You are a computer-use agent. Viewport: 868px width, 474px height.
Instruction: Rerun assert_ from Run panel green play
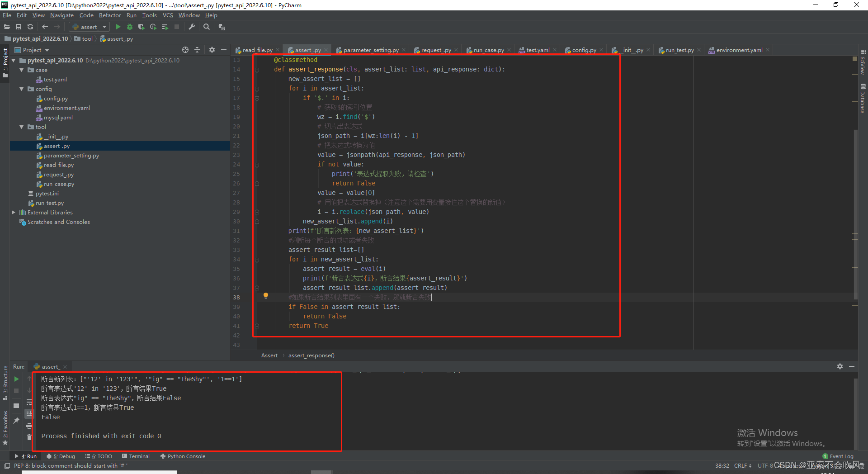tap(16, 379)
